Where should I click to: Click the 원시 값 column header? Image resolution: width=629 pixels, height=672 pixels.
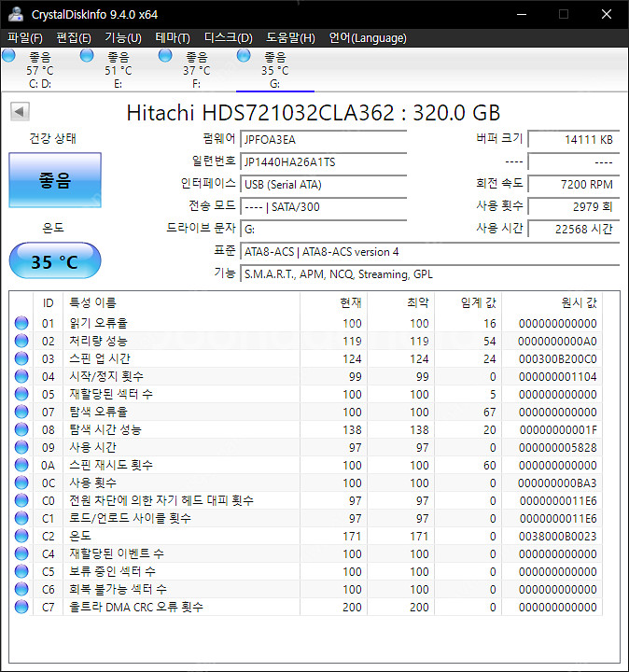pyautogui.click(x=552, y=303)
